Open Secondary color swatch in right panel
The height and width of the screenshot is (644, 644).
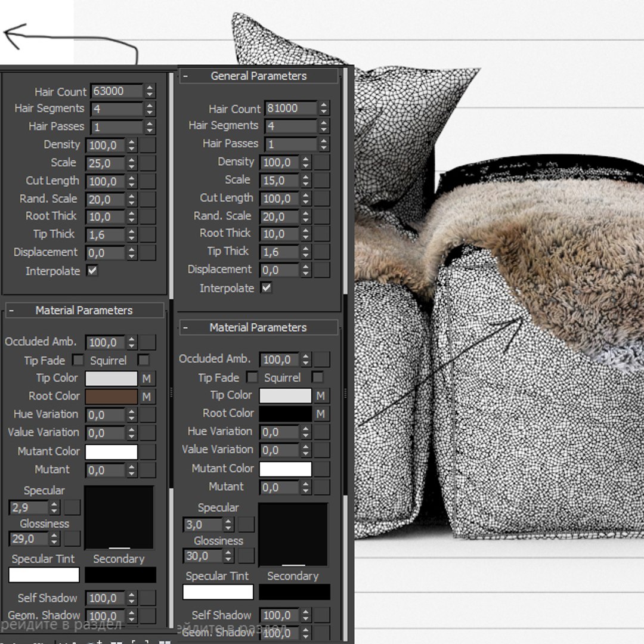coord(295,592)
